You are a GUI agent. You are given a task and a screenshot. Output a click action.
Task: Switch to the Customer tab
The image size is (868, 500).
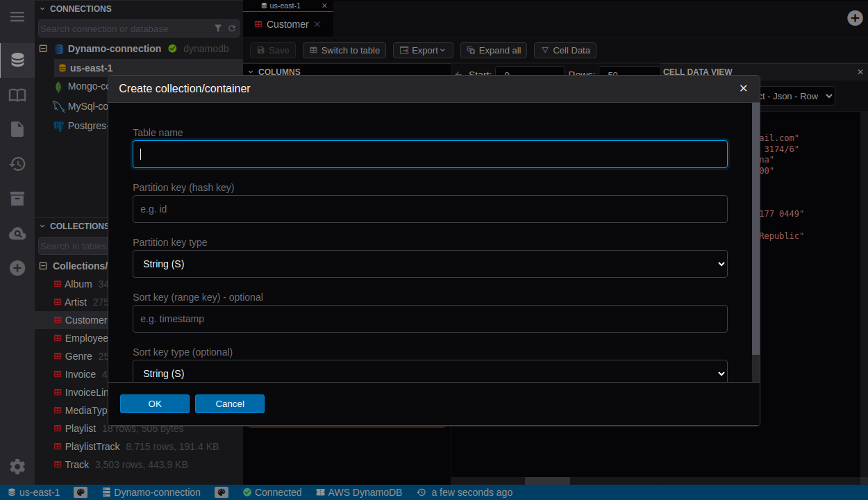[287, 24]
